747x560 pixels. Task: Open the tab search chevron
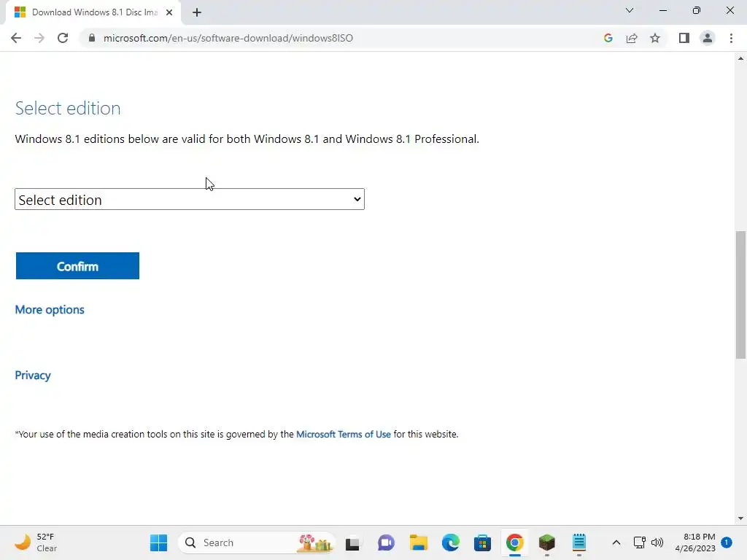(630, 10)
